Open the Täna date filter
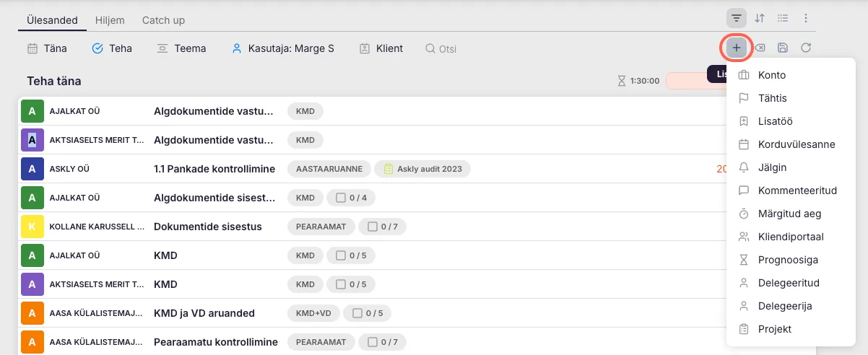This screenshot has height=355, width=868. 47,48
